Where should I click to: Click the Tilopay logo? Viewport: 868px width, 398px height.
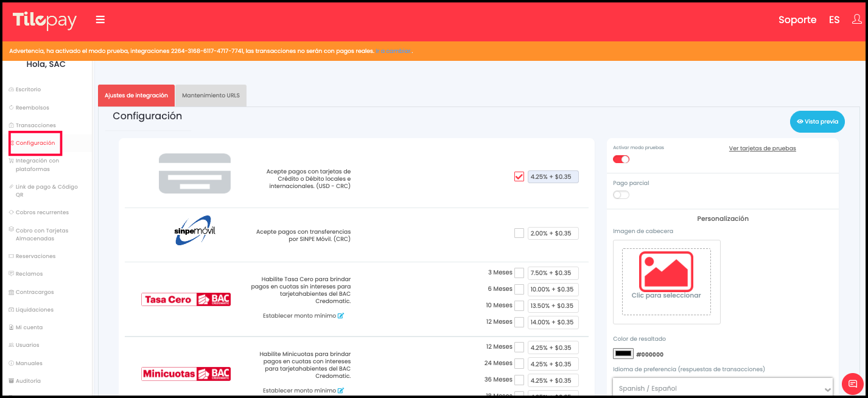click(44, 20)
